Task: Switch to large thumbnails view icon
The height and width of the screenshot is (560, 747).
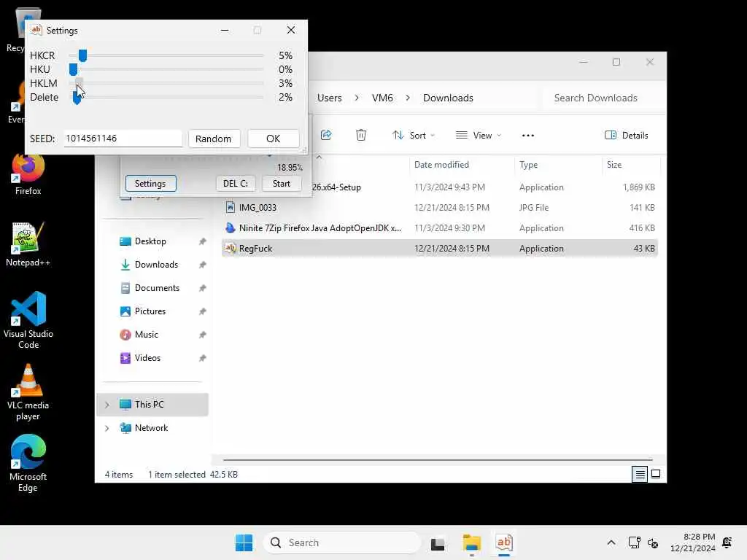Action: [656, 474]
